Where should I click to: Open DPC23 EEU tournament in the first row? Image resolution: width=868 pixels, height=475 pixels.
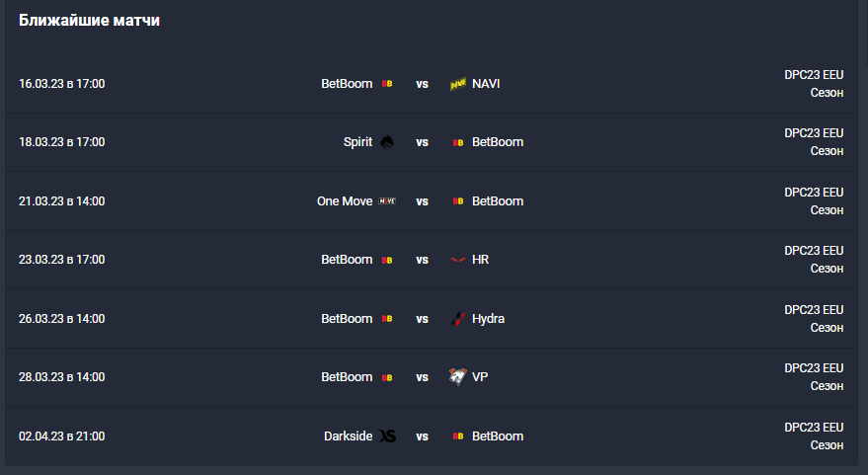pyautogui.click(x=814, y=75)
